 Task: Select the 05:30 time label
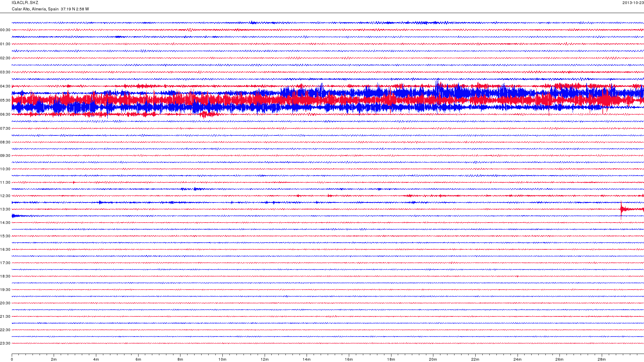click(x=5, y=101)
